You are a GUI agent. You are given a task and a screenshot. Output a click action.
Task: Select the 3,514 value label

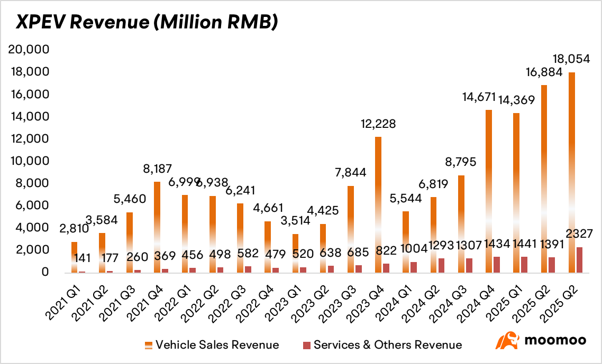click(295, 220)
